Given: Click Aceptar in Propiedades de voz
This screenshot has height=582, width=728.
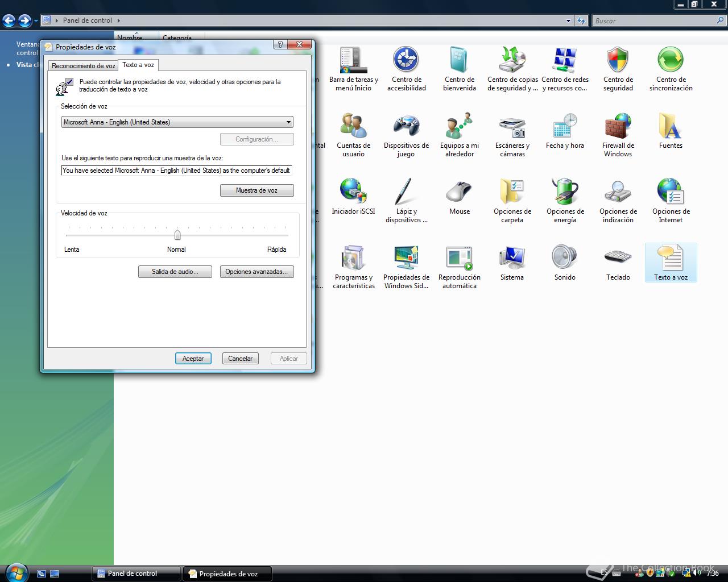Looking at the screenshot, I should coord(193,359).
